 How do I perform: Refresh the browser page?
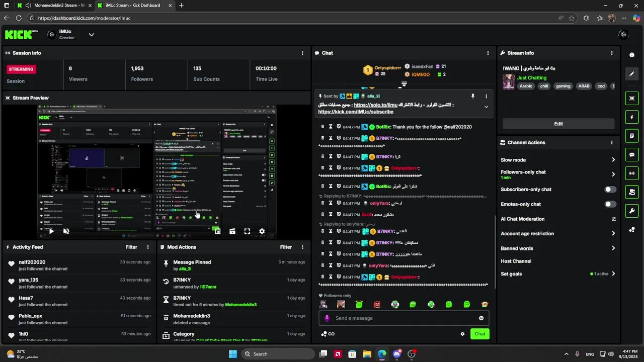[19, 18]
